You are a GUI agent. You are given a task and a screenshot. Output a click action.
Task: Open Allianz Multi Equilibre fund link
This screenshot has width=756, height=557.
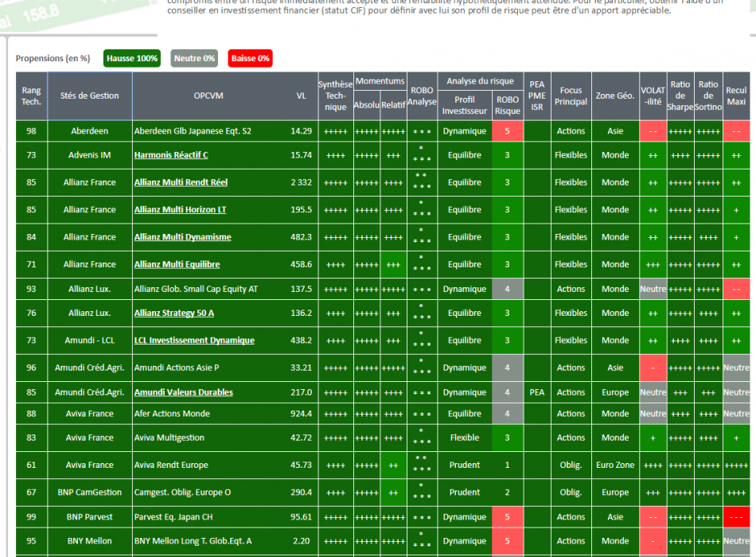click(x=177, y=264)
